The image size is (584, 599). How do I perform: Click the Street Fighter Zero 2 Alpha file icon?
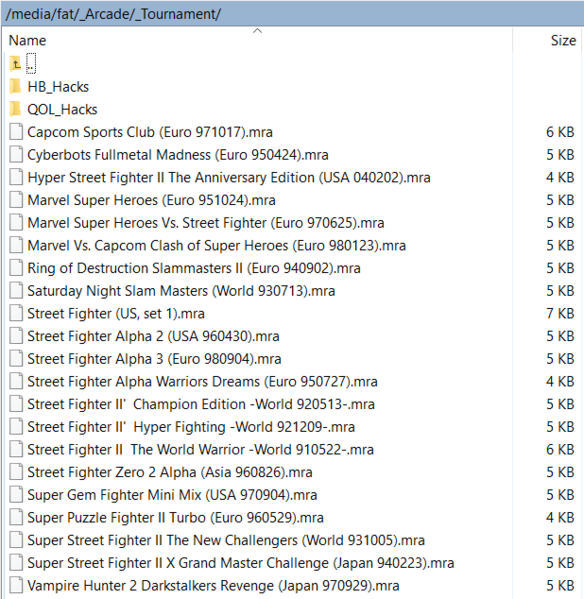pyautogui.click(x=16, y=472)
